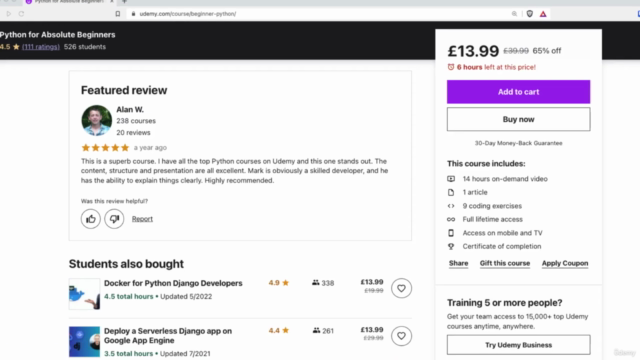
Task: Click the struck-through £19.99 Docker course price
Action: click(x=373, y=291)
